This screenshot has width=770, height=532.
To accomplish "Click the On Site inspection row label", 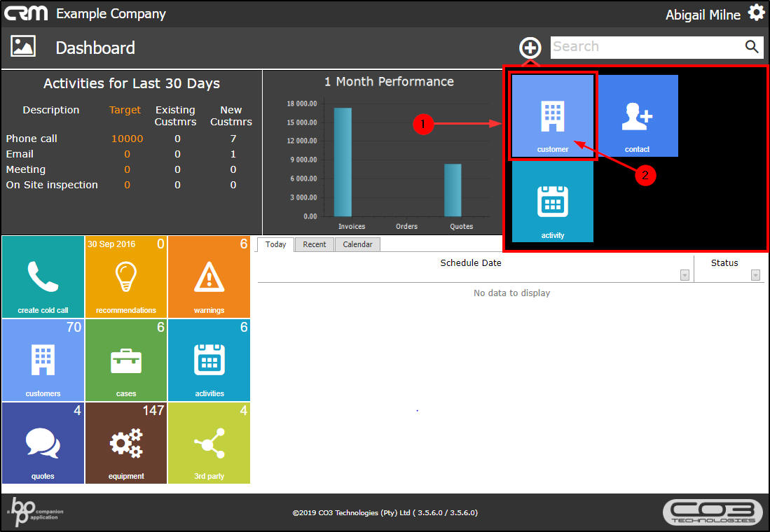I will 52,185.
